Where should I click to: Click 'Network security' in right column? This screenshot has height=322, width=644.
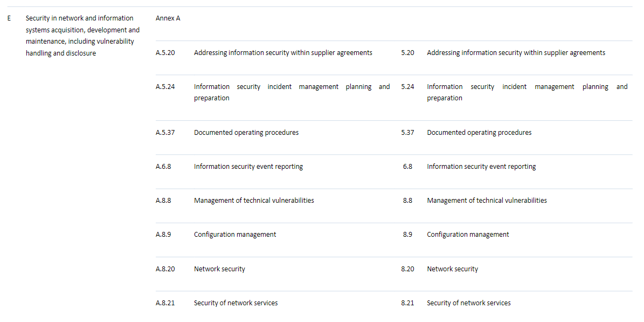coord(453,269)
